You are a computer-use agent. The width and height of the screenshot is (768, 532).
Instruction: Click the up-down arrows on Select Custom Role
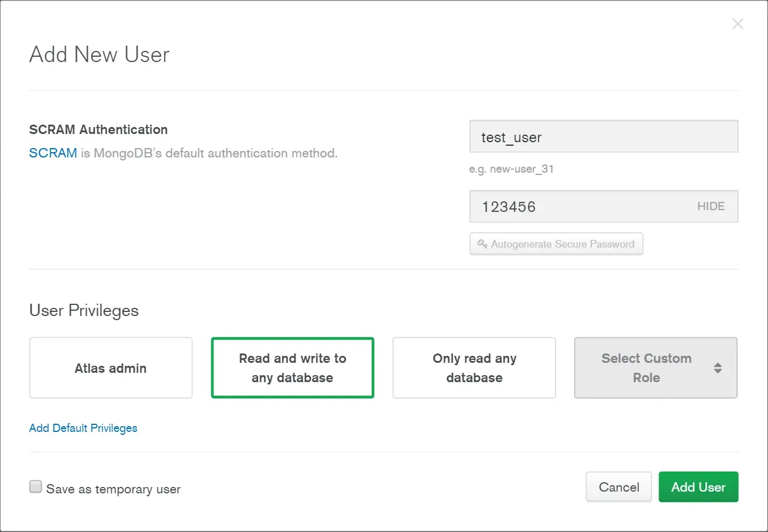point(718,368)
